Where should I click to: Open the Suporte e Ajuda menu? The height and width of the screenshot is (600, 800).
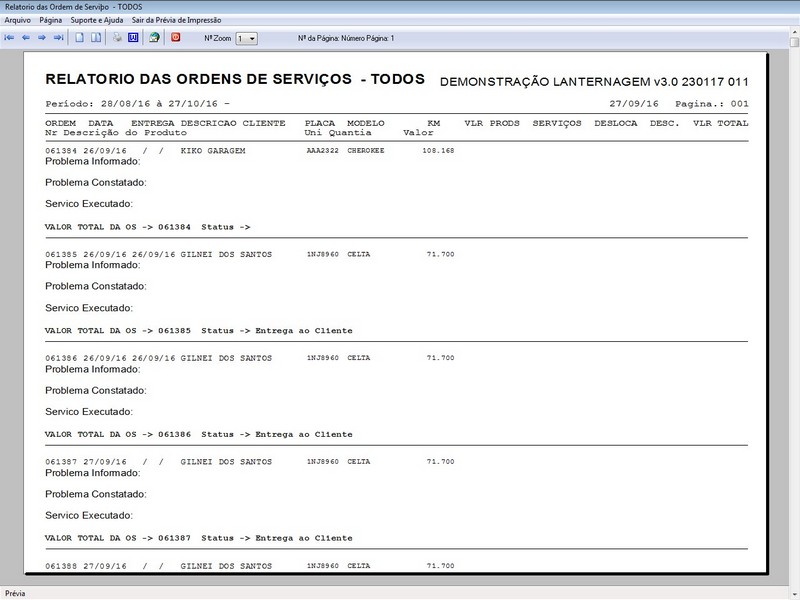[97, 20]
